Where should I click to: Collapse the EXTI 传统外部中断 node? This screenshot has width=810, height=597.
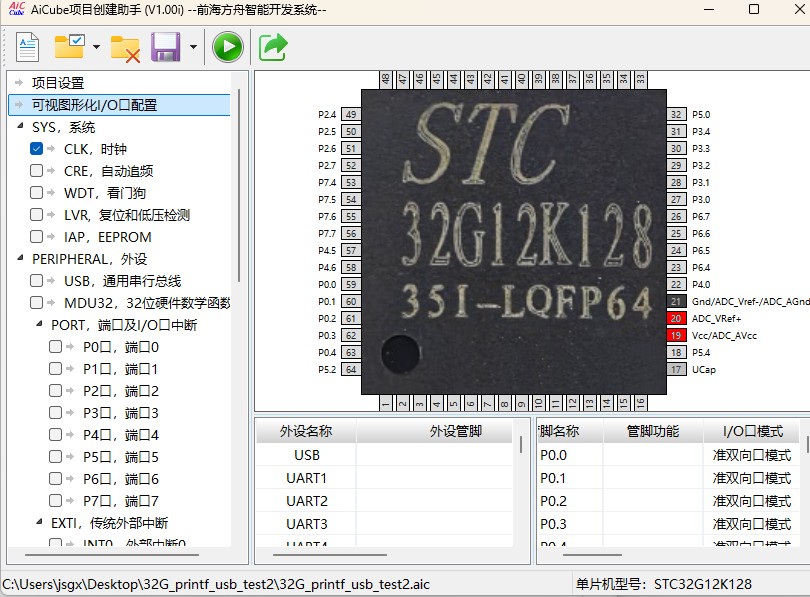39,522
